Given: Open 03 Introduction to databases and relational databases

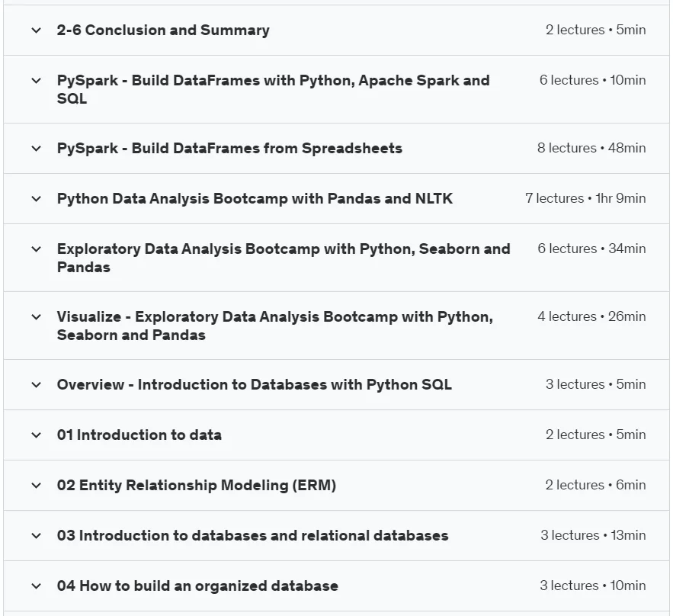Looking at the screenshot, I should point(252,535).
